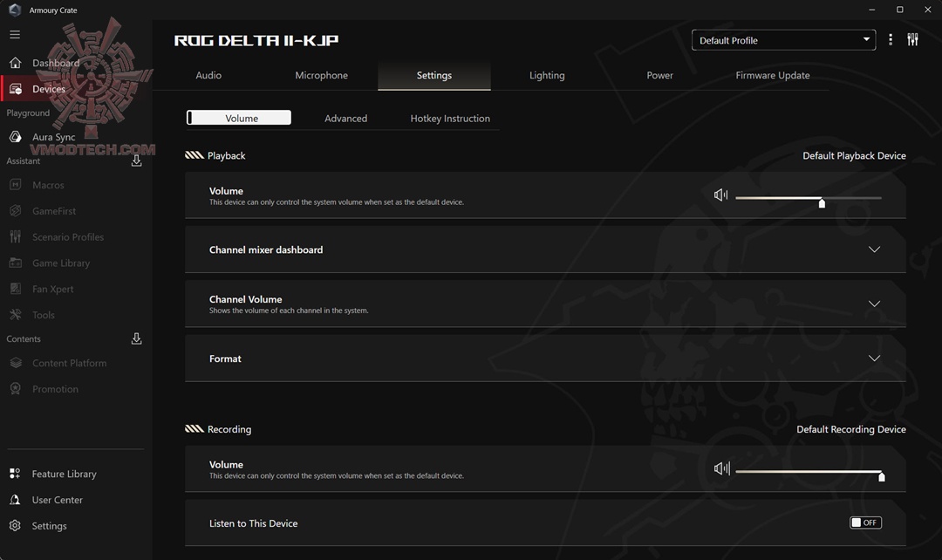Click the Armoury Crate logo in title bar
The width and height of the screenshot is (942, 560).
pos(15,10)
